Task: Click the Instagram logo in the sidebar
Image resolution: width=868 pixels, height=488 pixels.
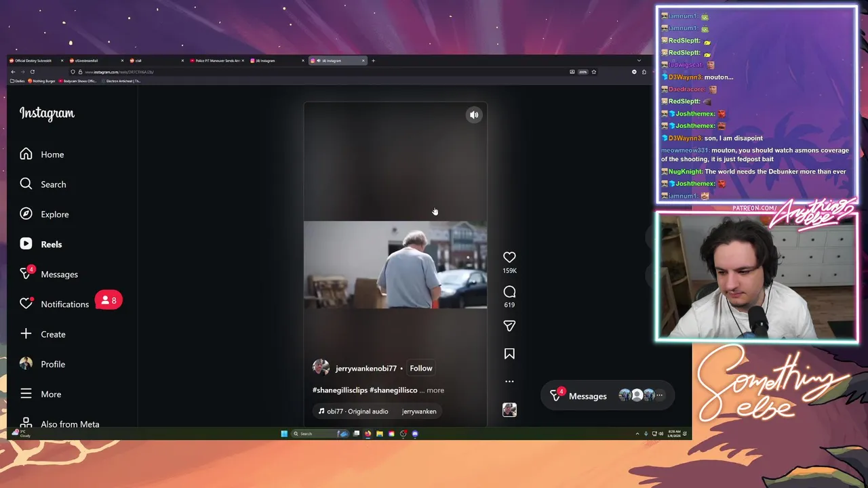Action: tap(47, 113)
